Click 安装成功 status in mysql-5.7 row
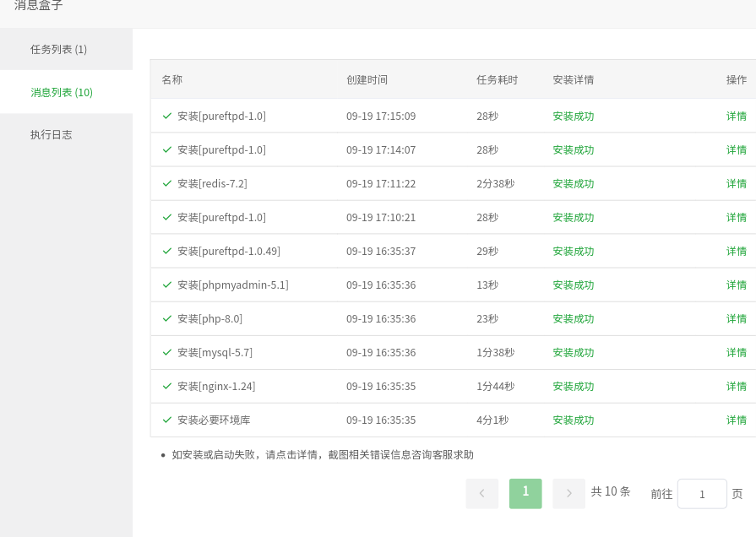The width and height of the screenshot is (756, 537). 574,352
